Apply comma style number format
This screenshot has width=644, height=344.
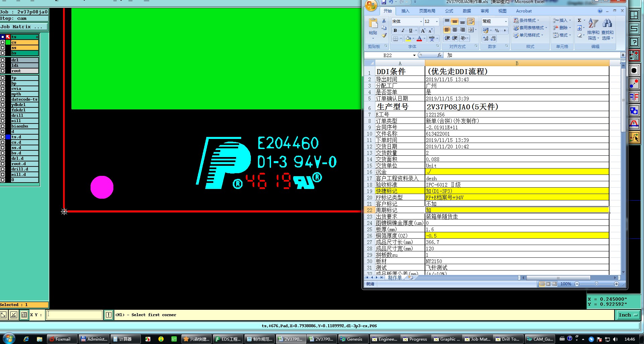[x=504, y=31]
